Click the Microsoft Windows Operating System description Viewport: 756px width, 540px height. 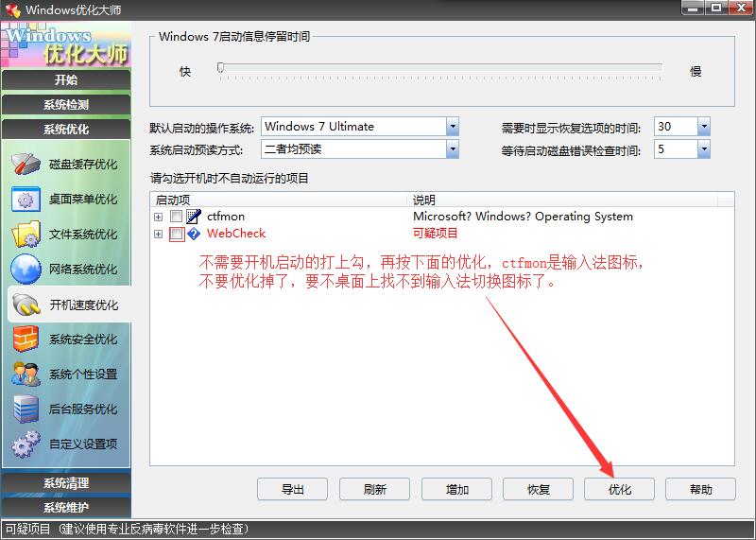click(524, 217)
